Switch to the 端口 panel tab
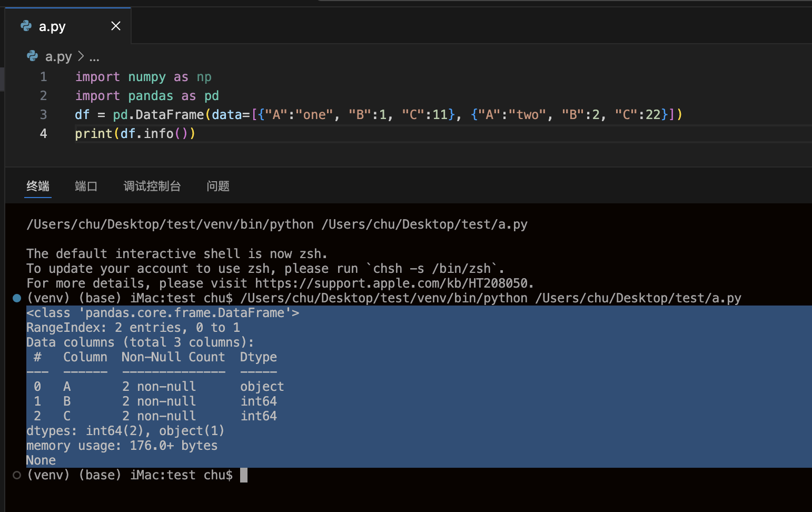The image size is (812, 512). (86, 186)
